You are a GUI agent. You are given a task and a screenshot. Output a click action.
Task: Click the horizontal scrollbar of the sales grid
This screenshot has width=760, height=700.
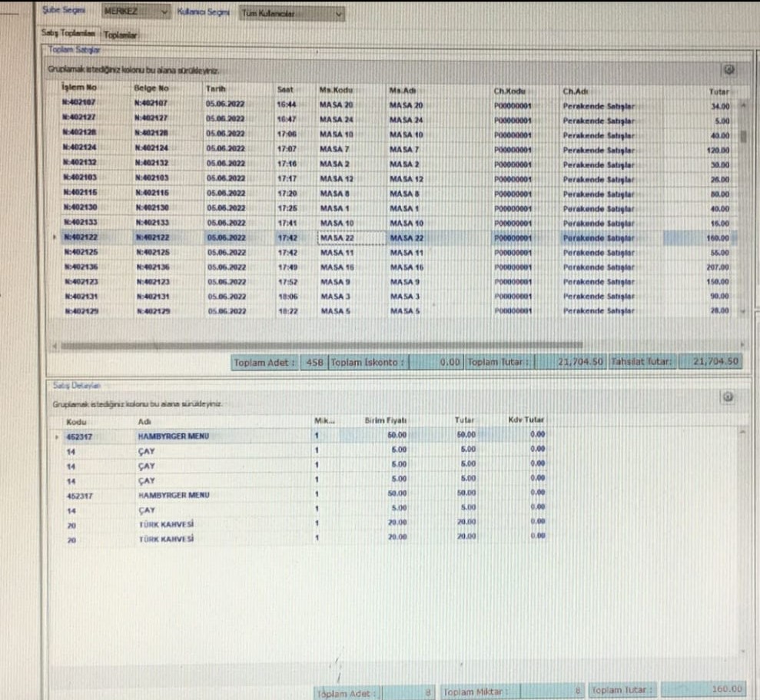coord(321,346)
